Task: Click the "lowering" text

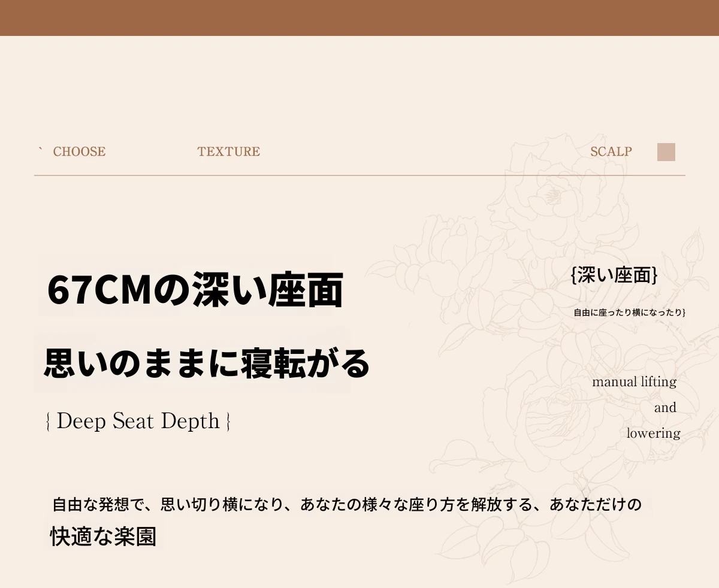Action: [x=653, y=434]
